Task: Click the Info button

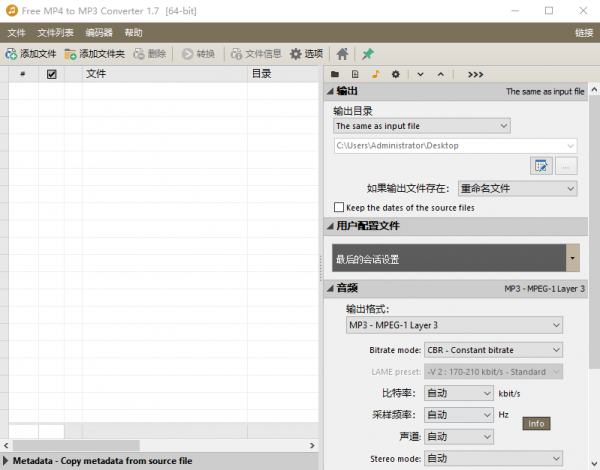Action: coord(536,424)
